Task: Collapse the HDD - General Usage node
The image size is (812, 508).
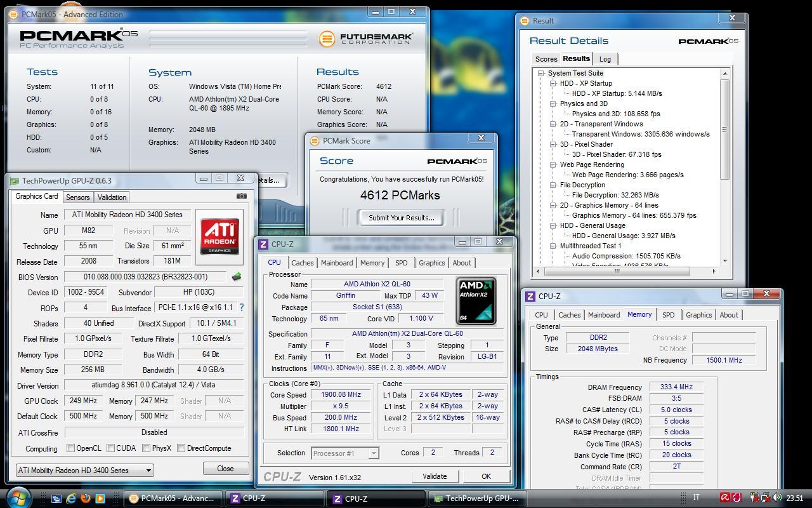Action: (x=553, y=225)
